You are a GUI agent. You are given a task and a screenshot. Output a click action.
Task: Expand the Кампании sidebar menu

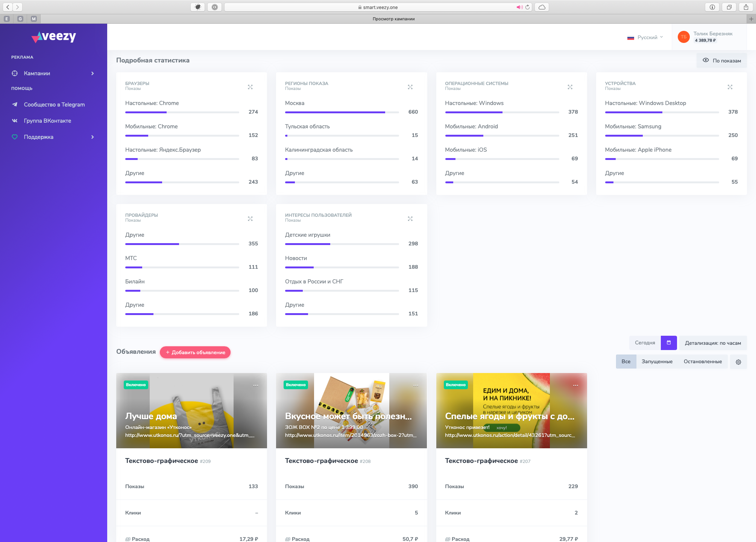click(x=53, y=73)
